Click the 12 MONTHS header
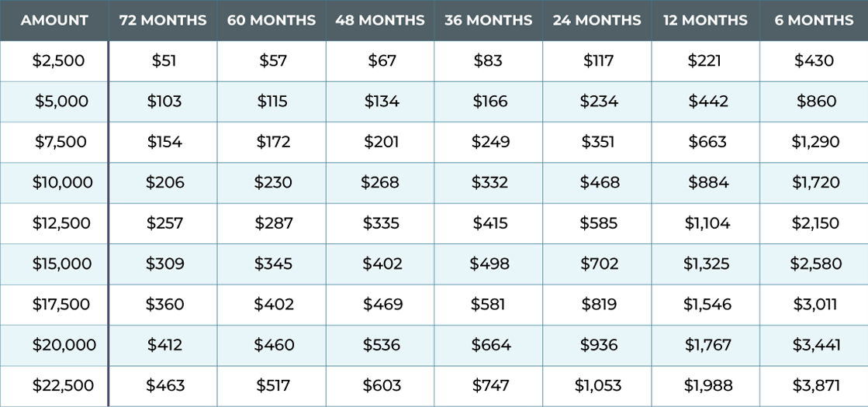The width and height of the screenshot is (868, 407). click(706, 20)
